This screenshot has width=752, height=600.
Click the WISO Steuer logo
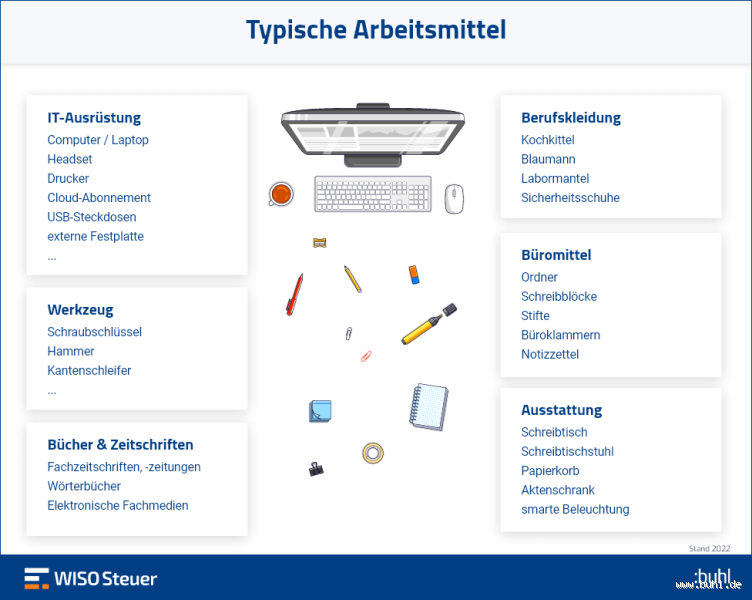pos(91,578)
